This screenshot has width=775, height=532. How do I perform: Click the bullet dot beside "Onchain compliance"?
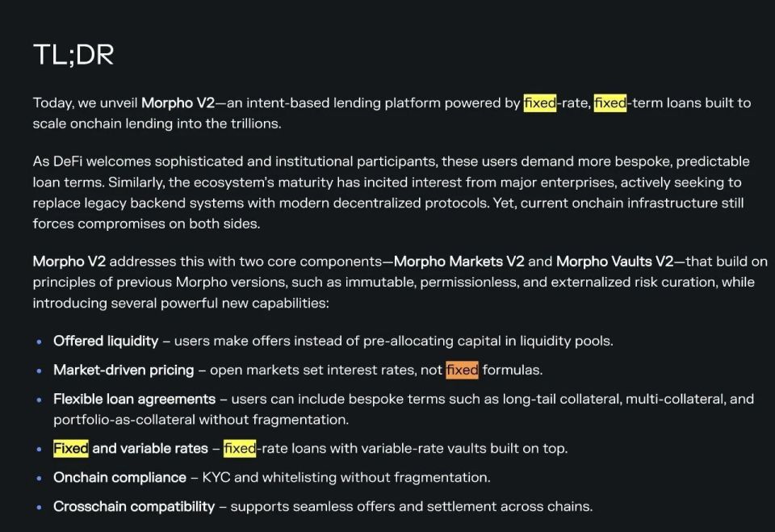(39, 479)
